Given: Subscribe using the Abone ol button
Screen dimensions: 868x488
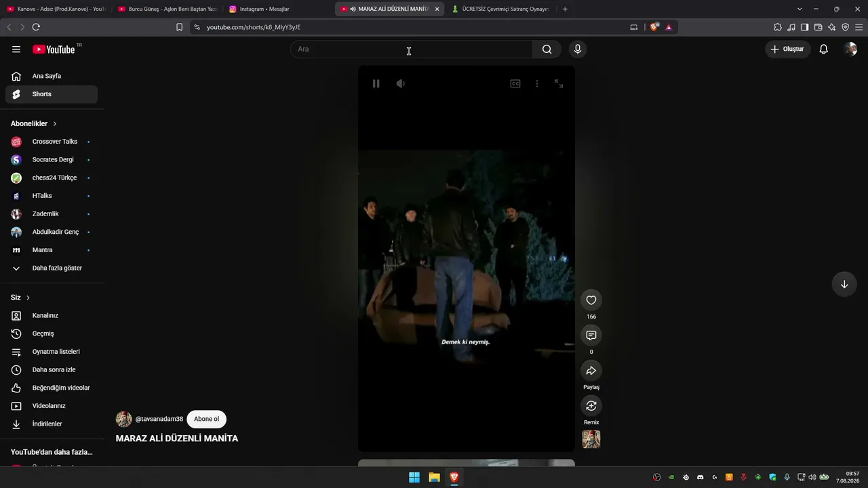Looking at the screenshot, I should click(207, 419).
